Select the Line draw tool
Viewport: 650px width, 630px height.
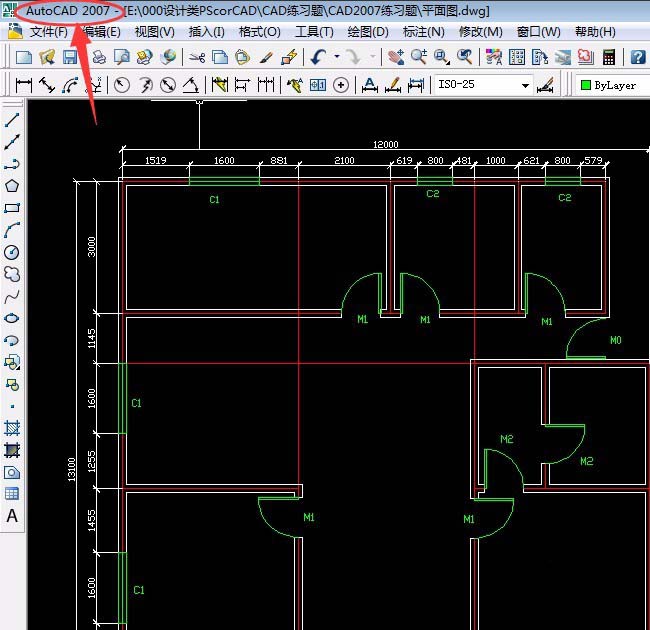coord(12,120)
